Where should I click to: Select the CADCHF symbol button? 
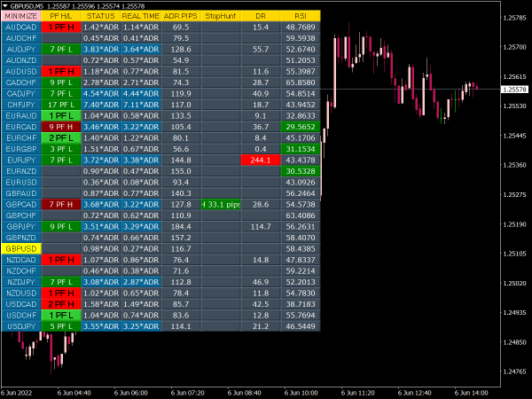pos(21,82)
